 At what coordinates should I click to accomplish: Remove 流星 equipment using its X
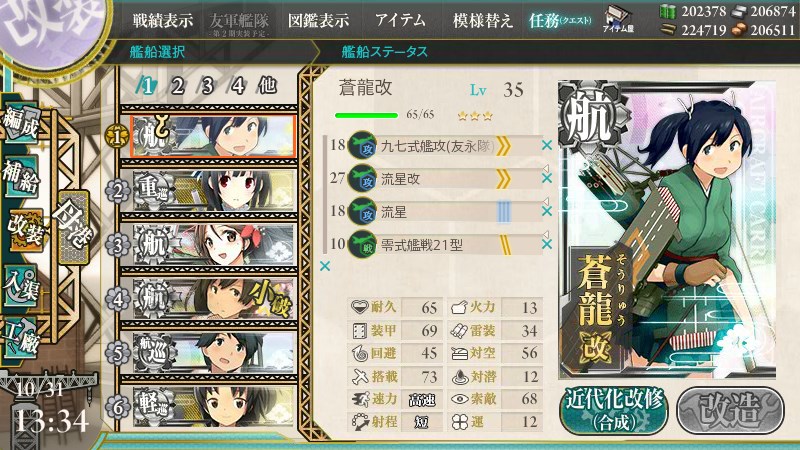tap(547, 211)
